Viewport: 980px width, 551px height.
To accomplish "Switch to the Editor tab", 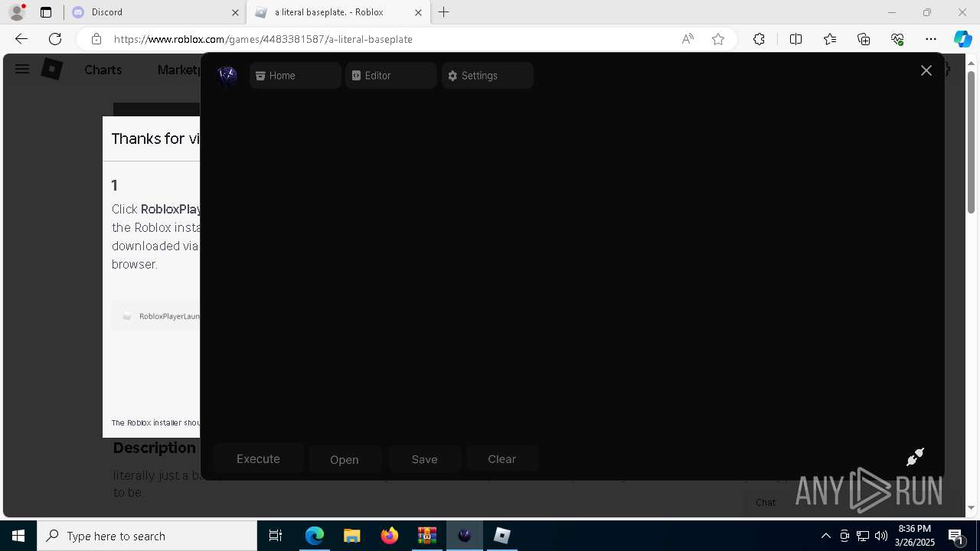I will click(391, 76).
